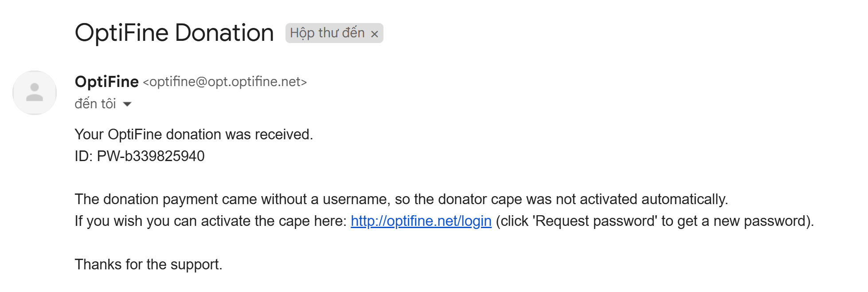Click the donation ID 'PW-b339825940'
868x292 pixels.
[151, 156]
